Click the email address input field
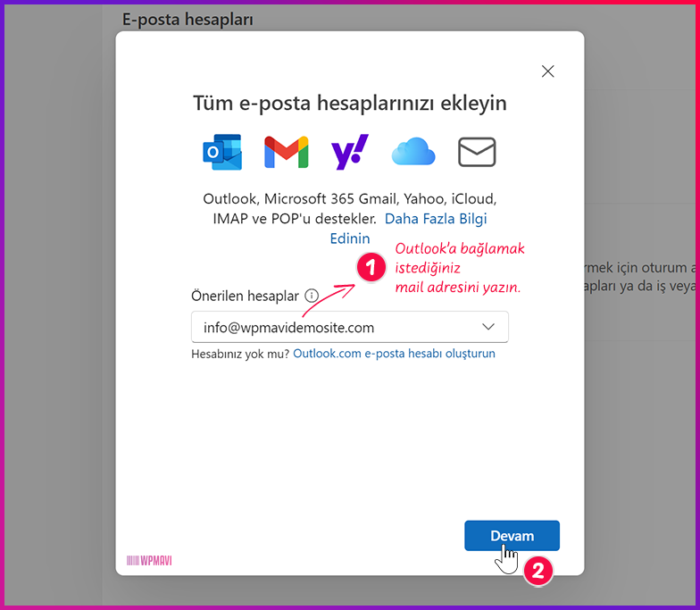The width and height of the screenshot is (700, 610). pyautogui.click(x=350, y=327)
